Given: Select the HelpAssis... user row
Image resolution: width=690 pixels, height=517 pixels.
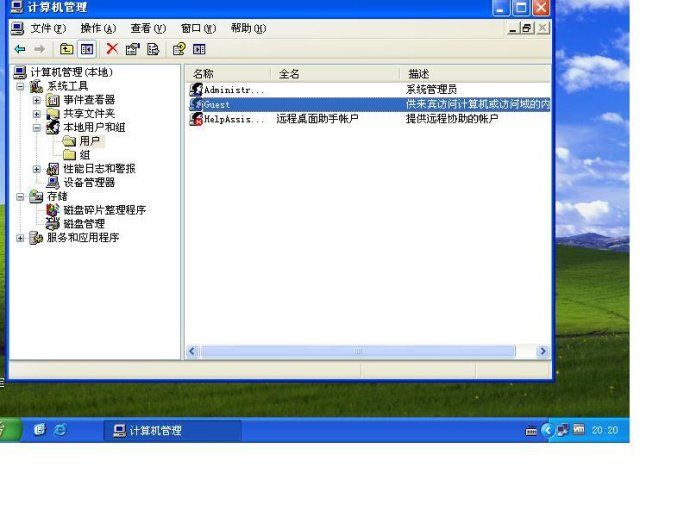Looking at the screenshot, I should pos(369,119).
